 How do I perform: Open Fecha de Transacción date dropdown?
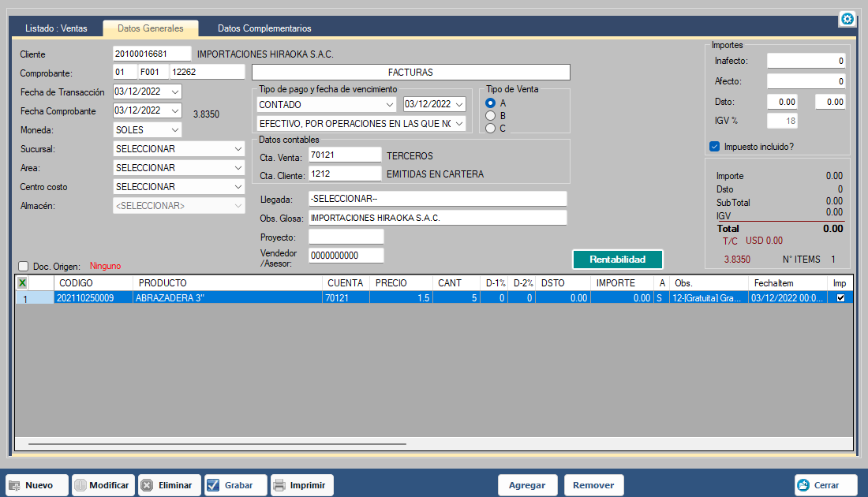click(175, 92)
